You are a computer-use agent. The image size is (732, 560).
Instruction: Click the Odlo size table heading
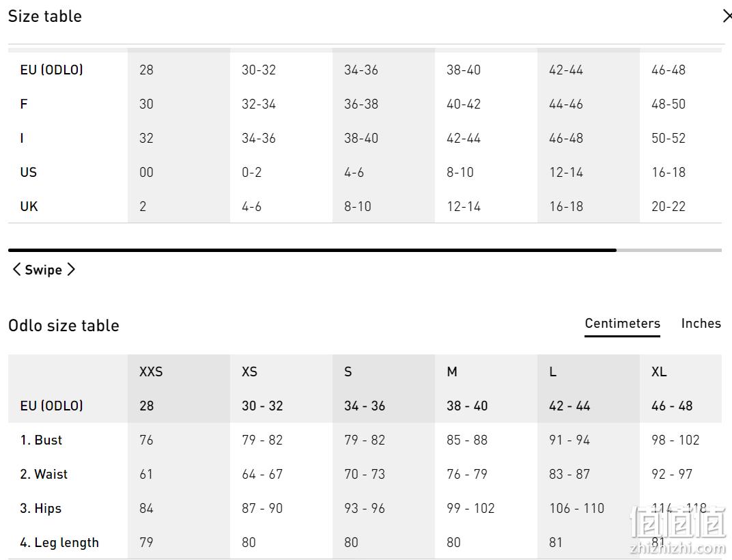pos(64,326)
